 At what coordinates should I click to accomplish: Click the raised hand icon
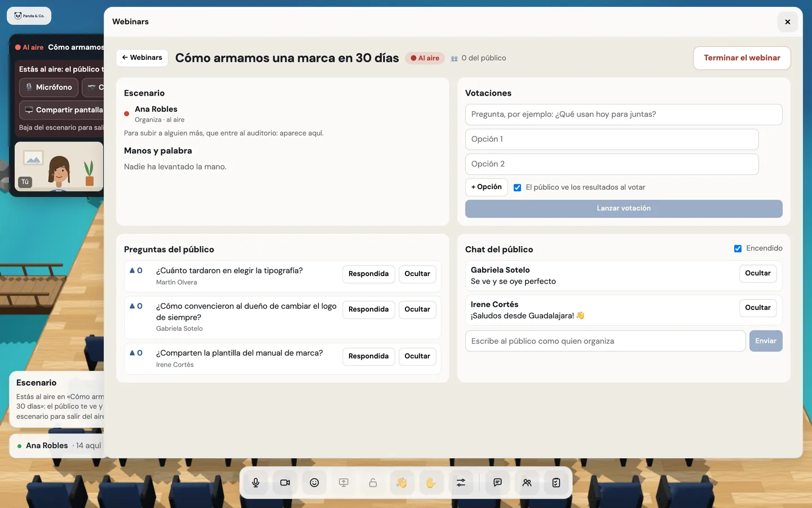pos(431,483)
